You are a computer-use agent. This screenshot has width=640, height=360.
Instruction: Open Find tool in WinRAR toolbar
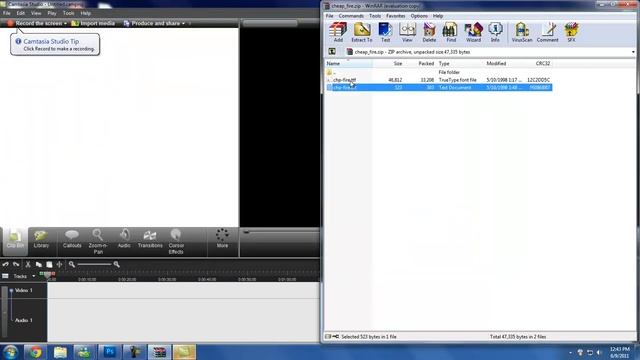click(451, 32)
